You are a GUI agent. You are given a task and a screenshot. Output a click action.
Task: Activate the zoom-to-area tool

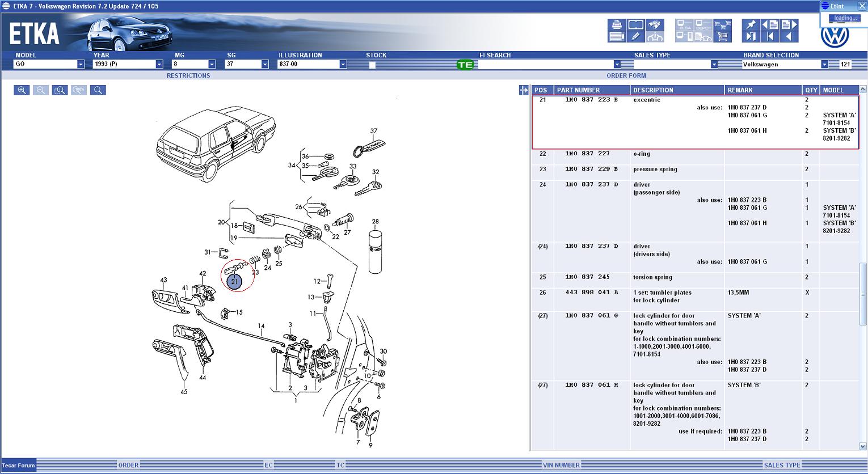tap(60, 90)
